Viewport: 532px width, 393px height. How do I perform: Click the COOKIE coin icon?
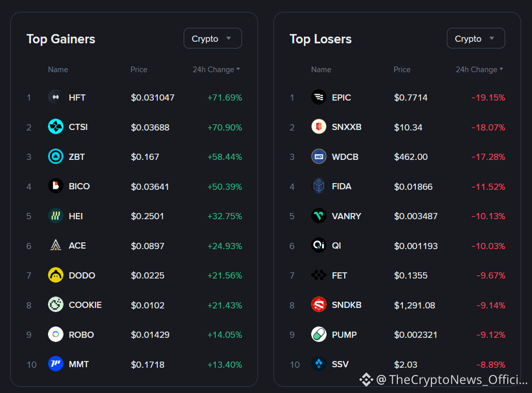pyautogui.click(x=56, y=305)
